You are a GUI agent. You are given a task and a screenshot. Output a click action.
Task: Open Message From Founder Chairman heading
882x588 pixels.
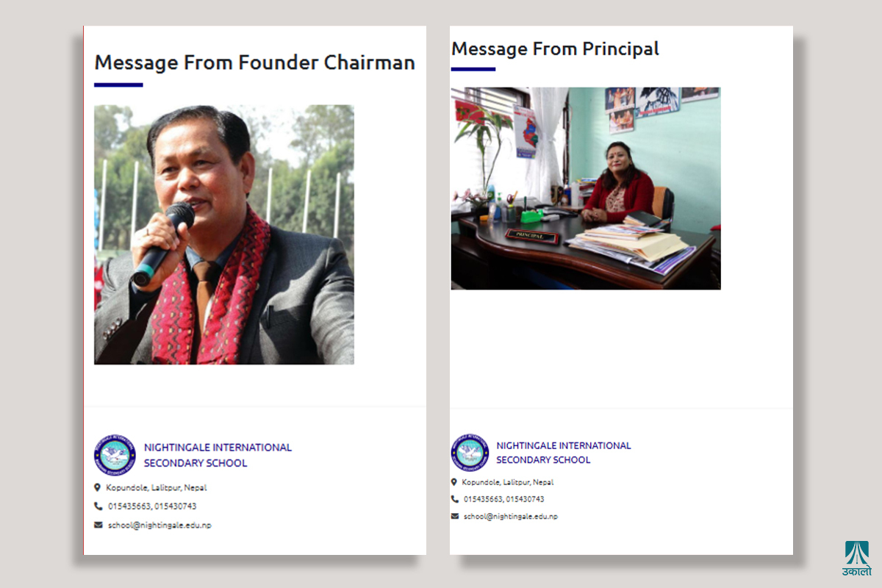click(x=255, y=62)
